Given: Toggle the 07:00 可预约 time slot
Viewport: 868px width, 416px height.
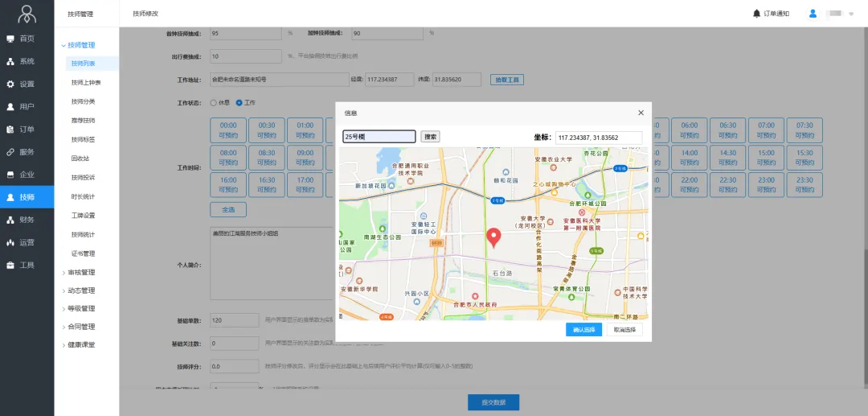Looking at the screenshot, I should click(766, 130).
